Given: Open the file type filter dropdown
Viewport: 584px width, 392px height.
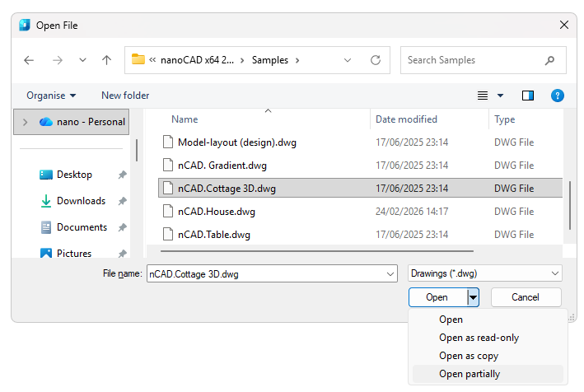Looking at the screenshot, I should click(484, 273).
